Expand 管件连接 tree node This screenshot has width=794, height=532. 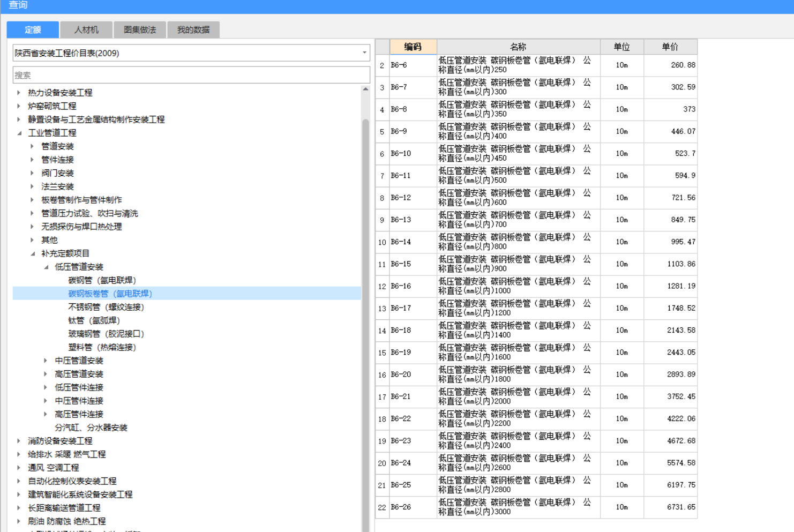(32, 160)
